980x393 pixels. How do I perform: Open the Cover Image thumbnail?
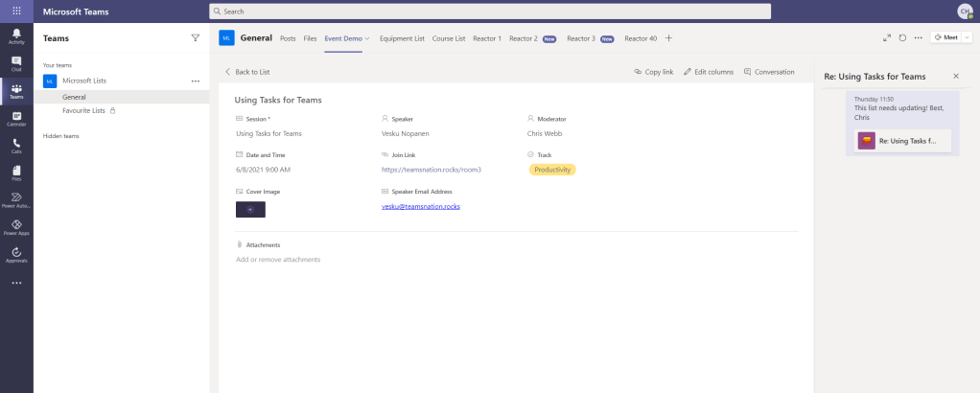pyautogui.click(x=250, y=209)
